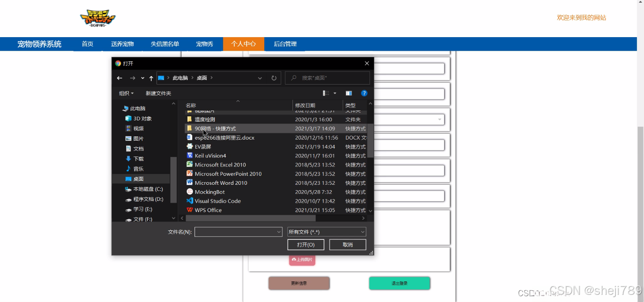Open the 送养宠物 tab on the website

(123, 44)
